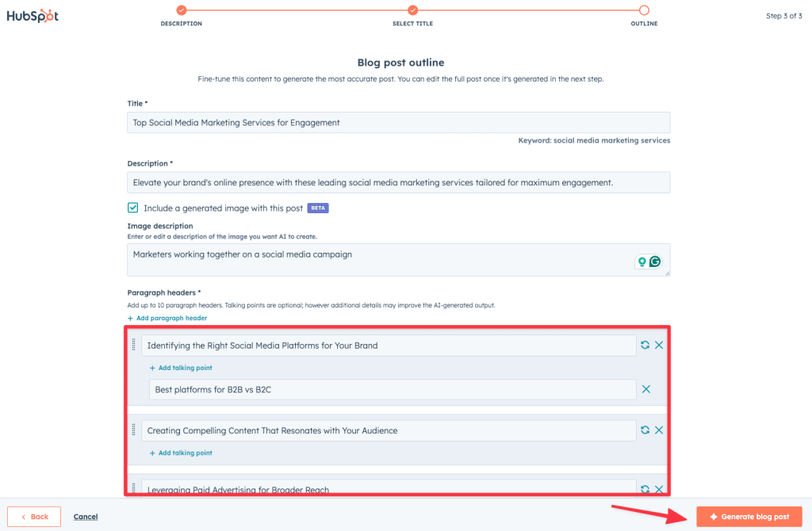This screenshot has width=812, height=531.
Task: Click drag handle of 'Creating Compelling Content' header
Action: coord(133,430)
